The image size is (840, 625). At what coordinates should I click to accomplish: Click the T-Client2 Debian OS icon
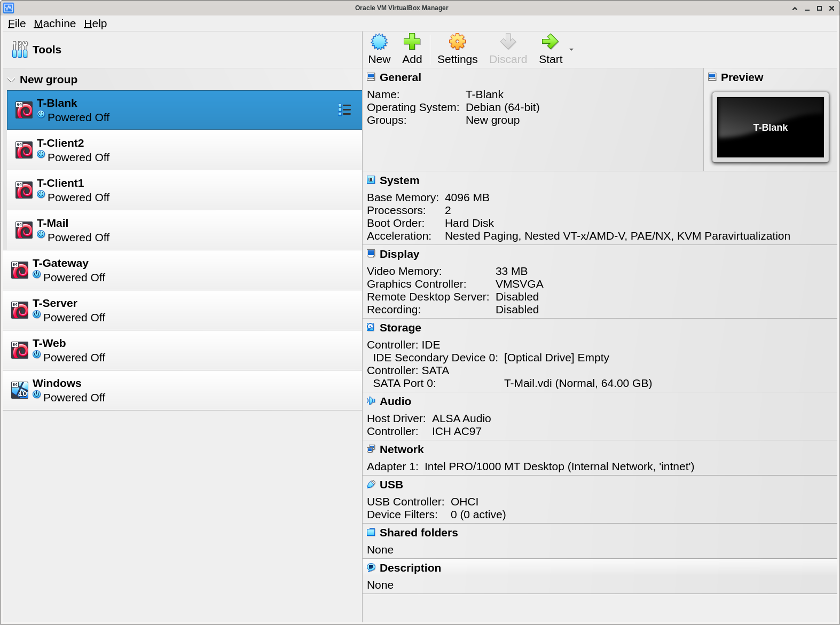click(x=24, y=150)
